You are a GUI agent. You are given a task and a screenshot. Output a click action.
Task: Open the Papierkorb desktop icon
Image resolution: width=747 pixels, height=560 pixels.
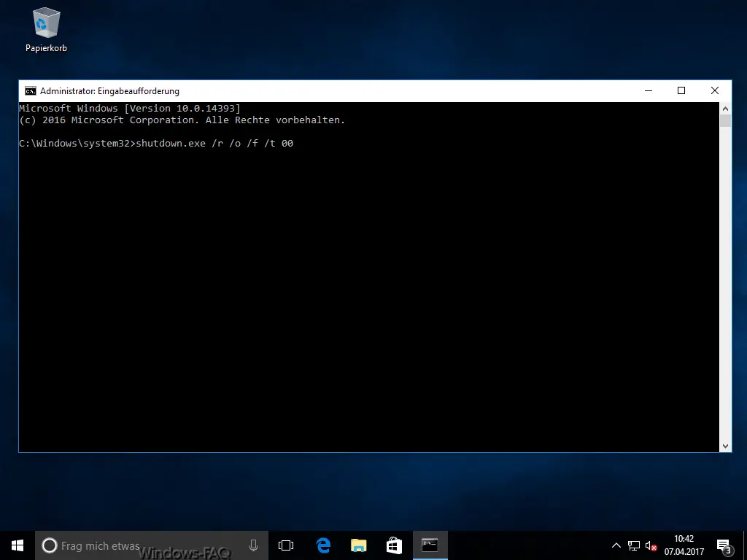coord(46,30)
